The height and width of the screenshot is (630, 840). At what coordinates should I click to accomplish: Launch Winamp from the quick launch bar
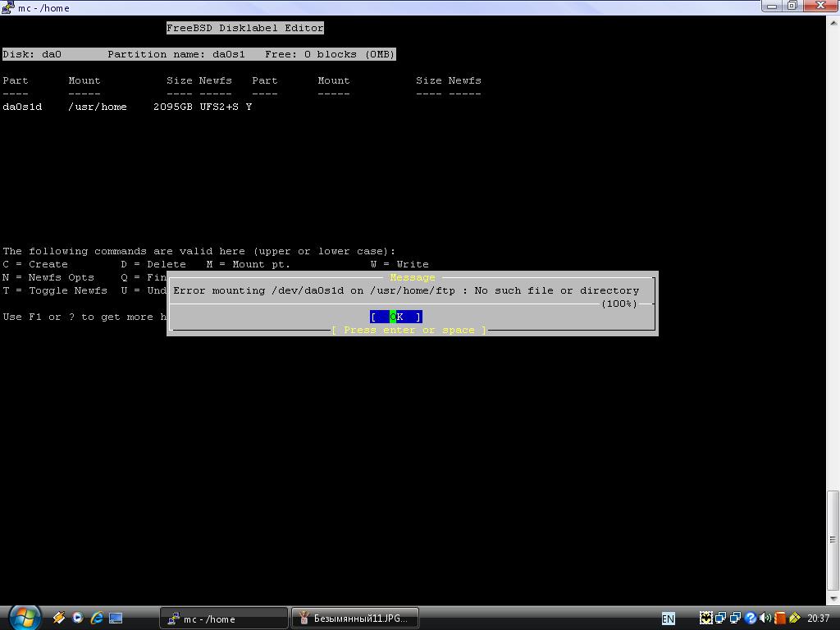coord(59,618)
